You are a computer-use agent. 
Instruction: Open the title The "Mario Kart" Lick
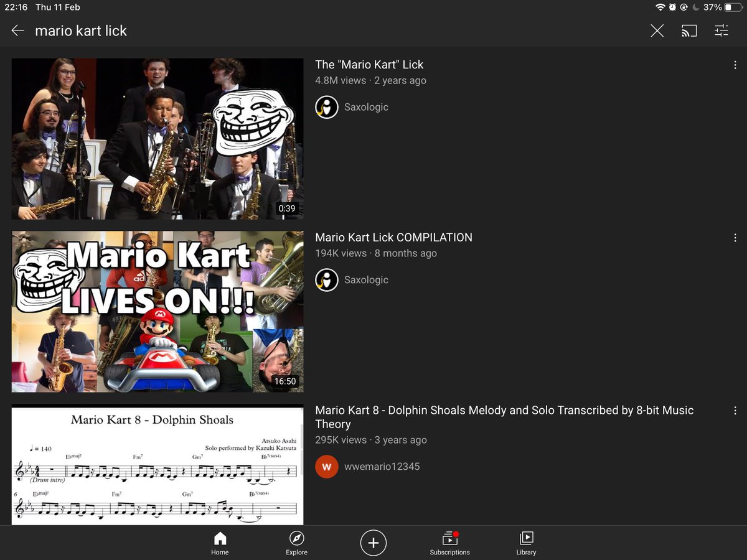369,65
